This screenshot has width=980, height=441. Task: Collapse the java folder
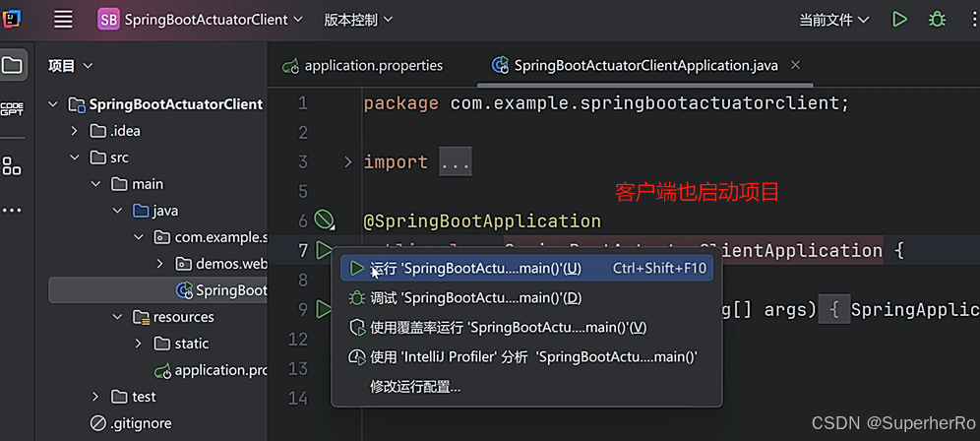click(117, 211)
